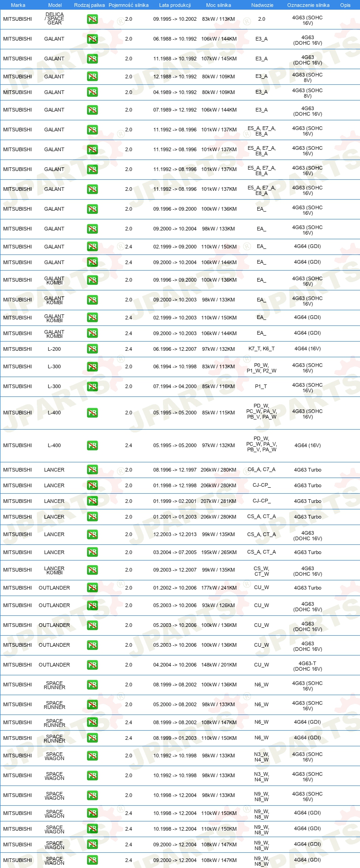This screenshot has width=360, height=868.
Task: Click fuel icon for SPACE RUNNER 110kW / 150KM
Action: pyautogui.click(x=93, y=738)
